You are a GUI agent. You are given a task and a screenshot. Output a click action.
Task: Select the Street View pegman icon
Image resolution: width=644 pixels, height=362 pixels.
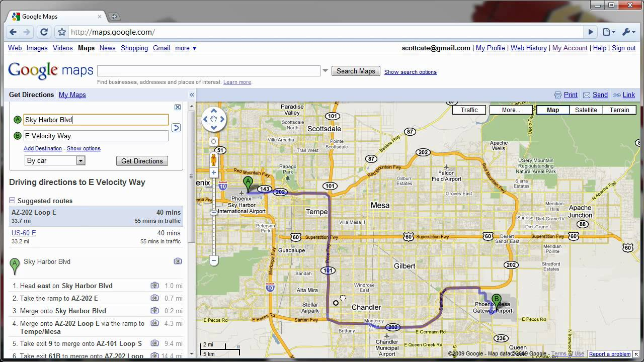point(214,160)
